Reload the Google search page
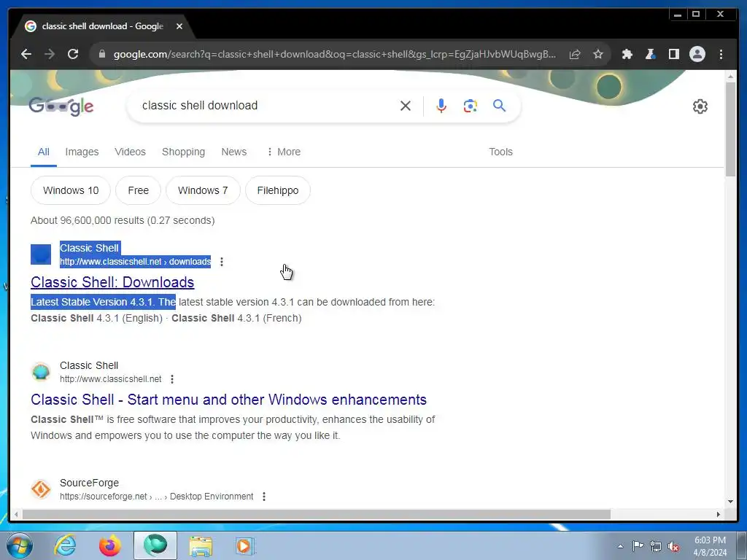Image resolution: width=747 pixels, height=560 pixels. [73, 54]
